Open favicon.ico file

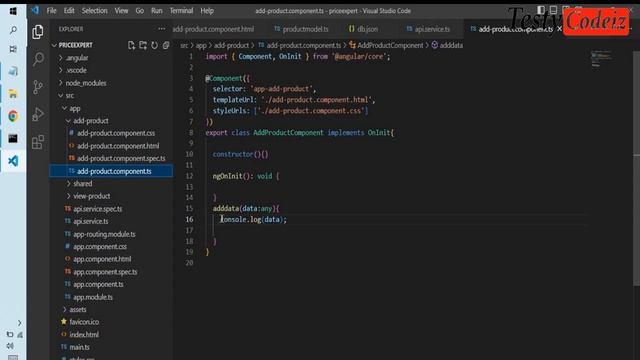pos(84,322)
